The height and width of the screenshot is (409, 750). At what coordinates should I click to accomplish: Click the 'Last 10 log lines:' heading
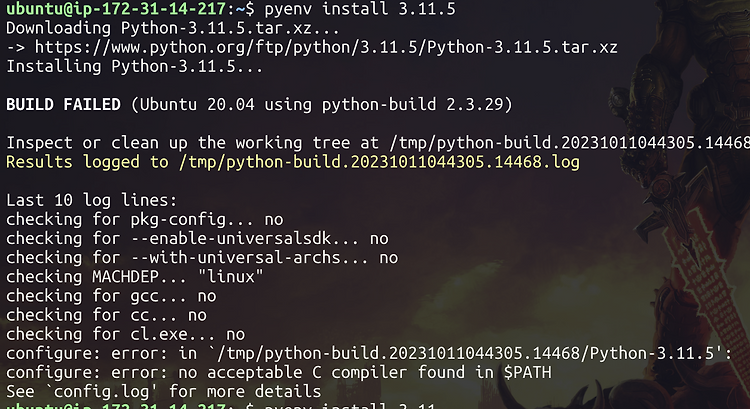pos(91,200)
